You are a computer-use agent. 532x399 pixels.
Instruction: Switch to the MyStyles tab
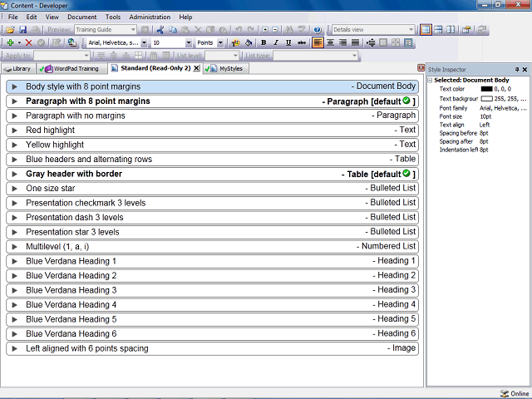pos(226,69)
